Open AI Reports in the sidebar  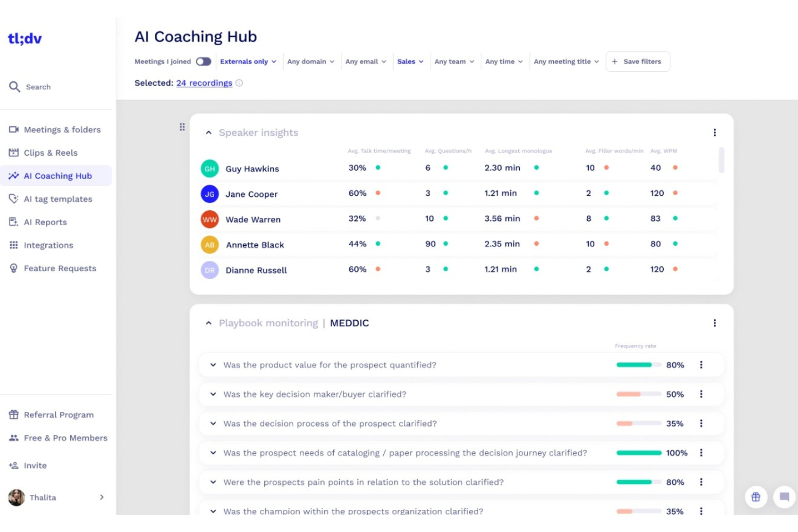tap(45, 222)
